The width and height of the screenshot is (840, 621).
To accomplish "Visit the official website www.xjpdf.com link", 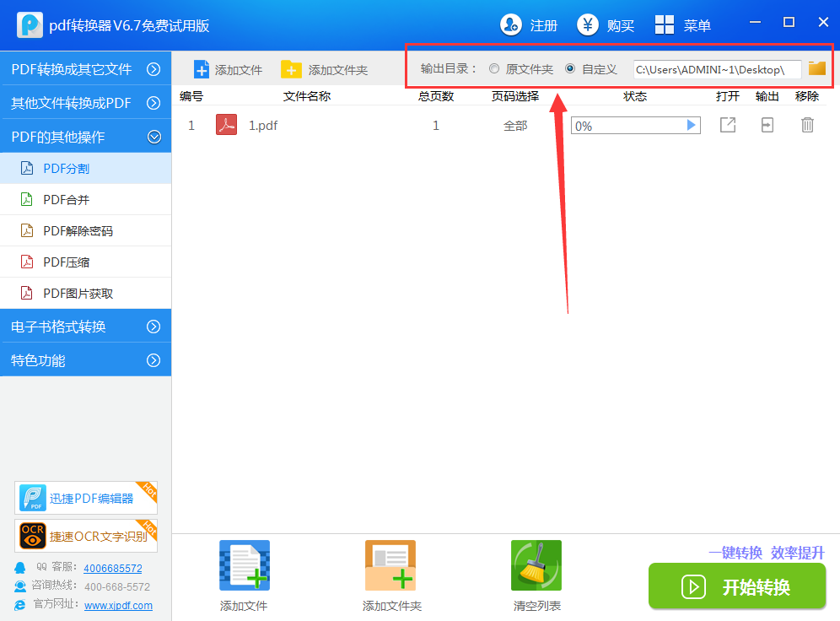I will coord(118,605).
